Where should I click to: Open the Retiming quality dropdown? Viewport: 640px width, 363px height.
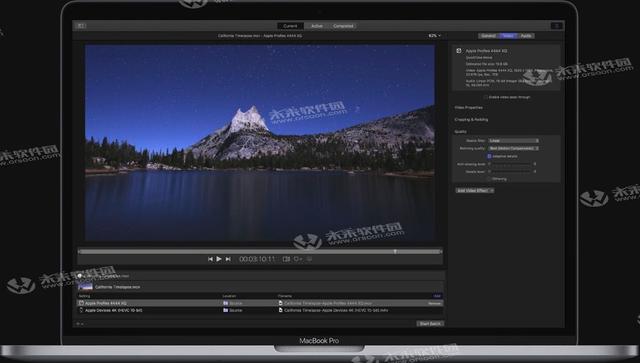[513, 148]
